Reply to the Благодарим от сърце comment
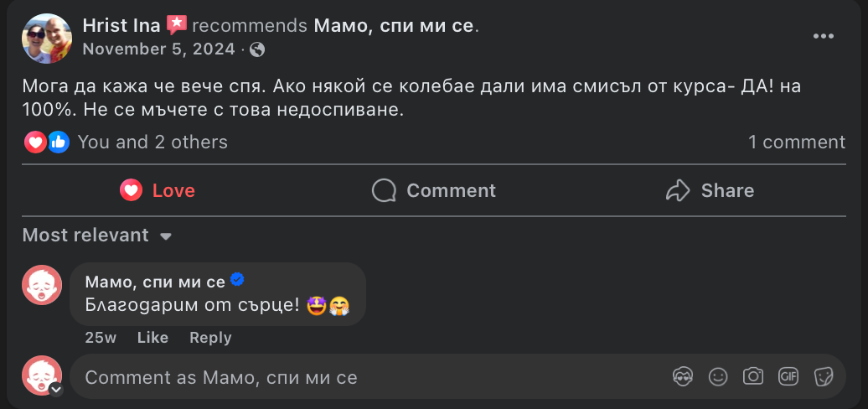This screenshot has width=868, height=409. tap(210, 338)
